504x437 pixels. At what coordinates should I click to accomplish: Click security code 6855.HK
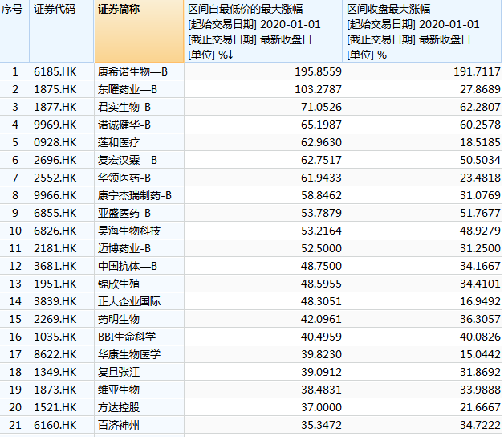(55, 213)
